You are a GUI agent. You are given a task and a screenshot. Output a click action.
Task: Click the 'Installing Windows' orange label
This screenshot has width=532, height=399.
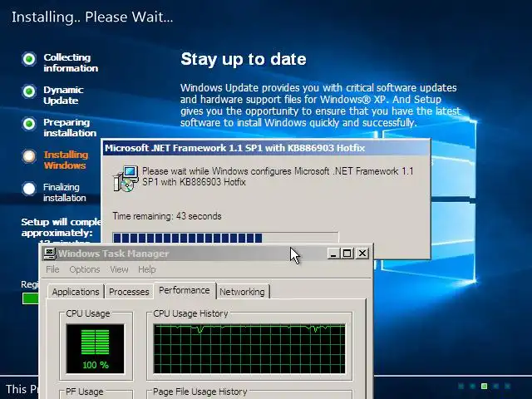66,160
